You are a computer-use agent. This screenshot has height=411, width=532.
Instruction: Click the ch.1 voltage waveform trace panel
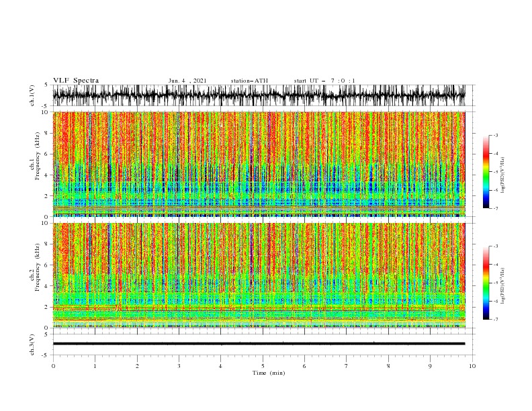click(259, 95)
